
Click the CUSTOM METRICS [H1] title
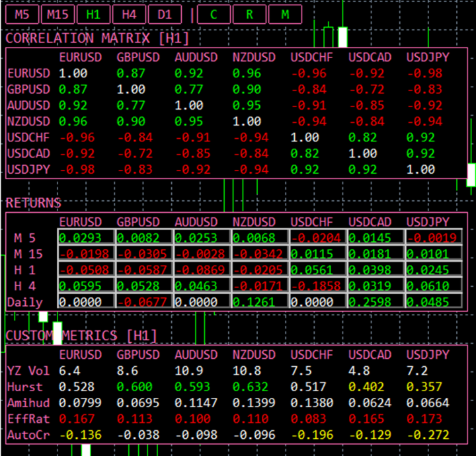[81, 336]
